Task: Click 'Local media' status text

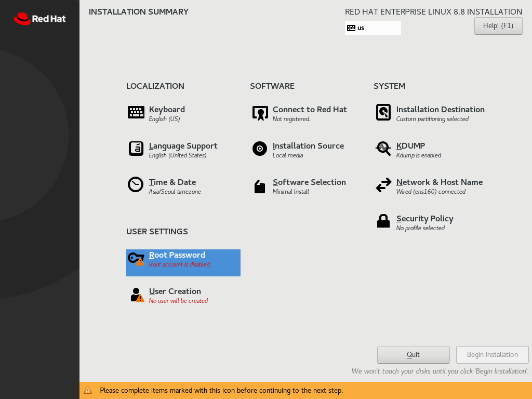Action: (x=288, y=155)
